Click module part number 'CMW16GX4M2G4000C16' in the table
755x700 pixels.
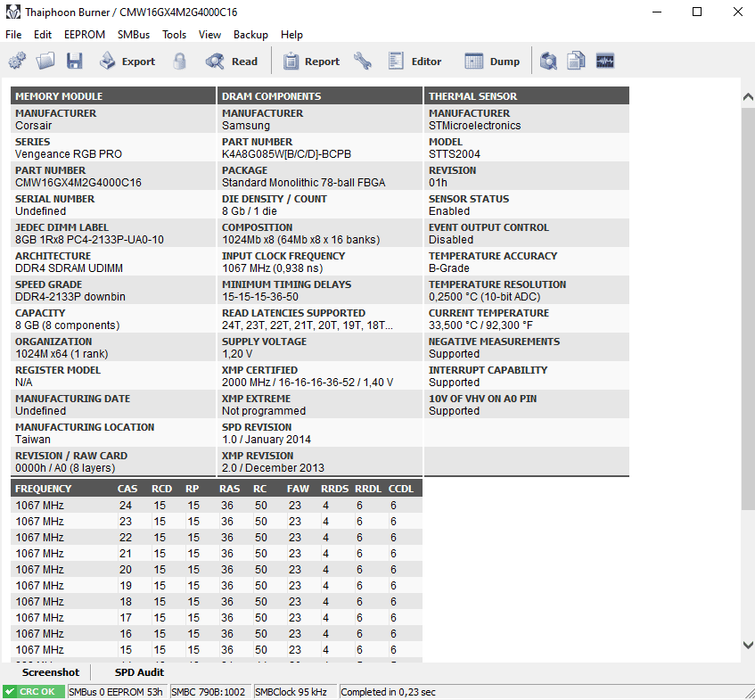(78, 183)
